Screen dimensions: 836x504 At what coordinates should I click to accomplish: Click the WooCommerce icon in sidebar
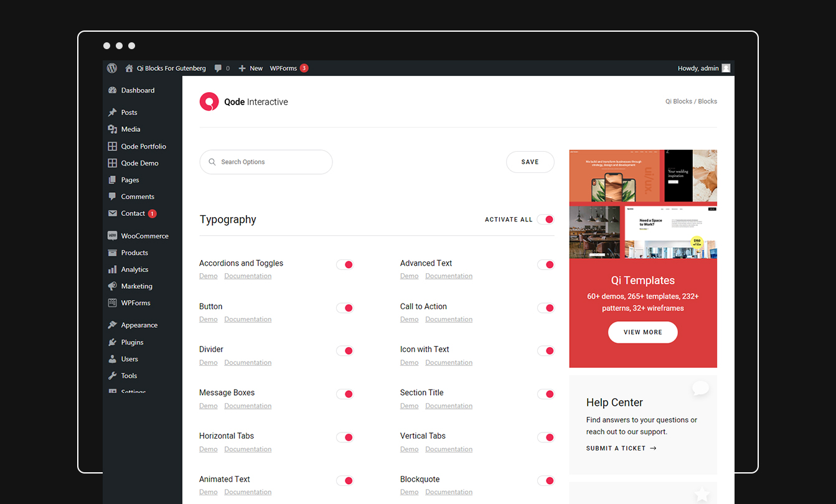(x=112, y=236)
